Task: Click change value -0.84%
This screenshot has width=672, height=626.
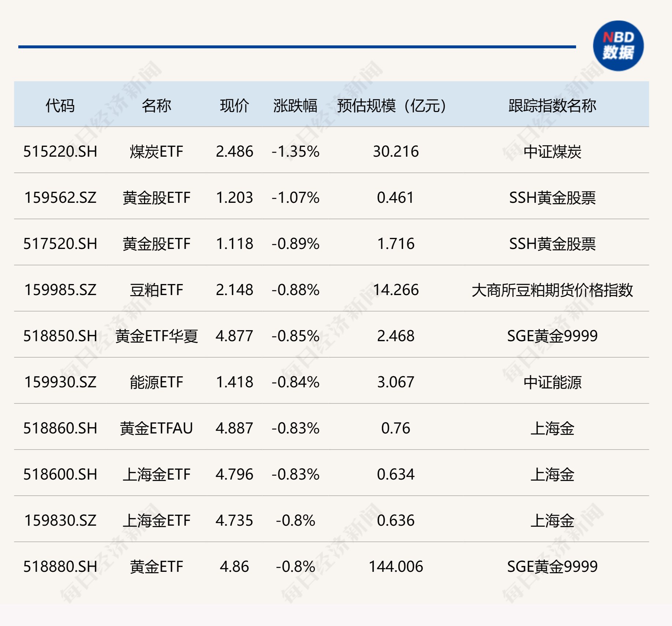Action: point(295,382)
